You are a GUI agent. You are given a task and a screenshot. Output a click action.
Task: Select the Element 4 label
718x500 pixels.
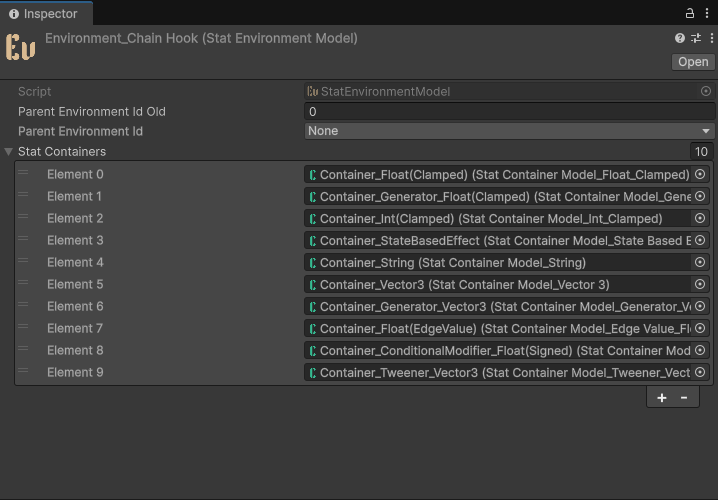tap(75, 262)
